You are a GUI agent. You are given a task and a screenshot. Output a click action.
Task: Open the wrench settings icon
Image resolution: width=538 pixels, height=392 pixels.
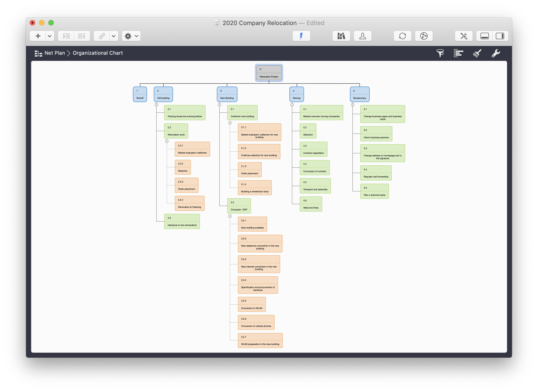pyautogui.click(x=496, y=53)
